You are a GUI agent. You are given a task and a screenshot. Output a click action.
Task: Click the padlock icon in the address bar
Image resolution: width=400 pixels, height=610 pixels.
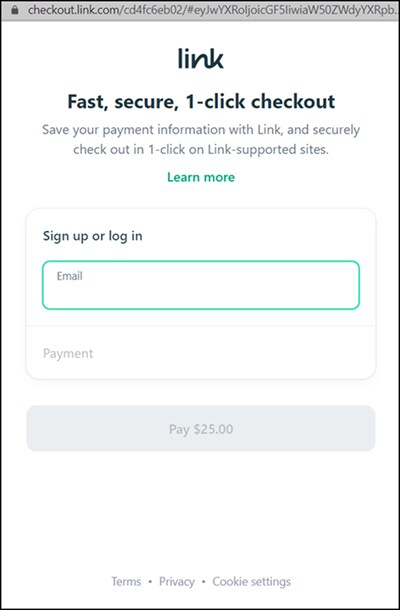pos(15,10)
